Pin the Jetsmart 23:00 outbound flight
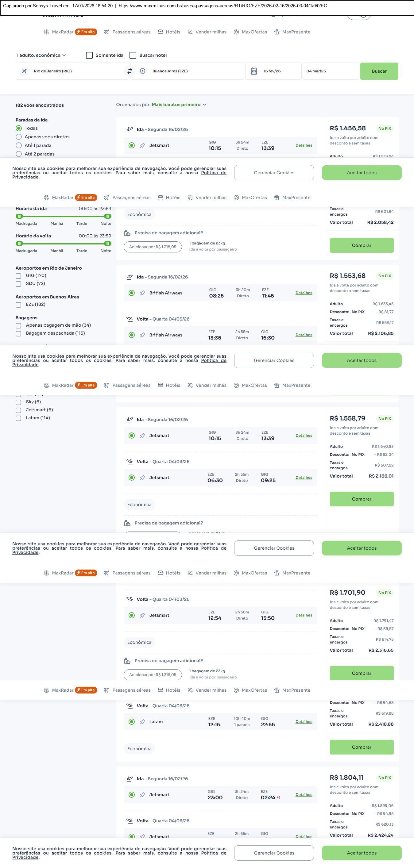 coord(143,795)
